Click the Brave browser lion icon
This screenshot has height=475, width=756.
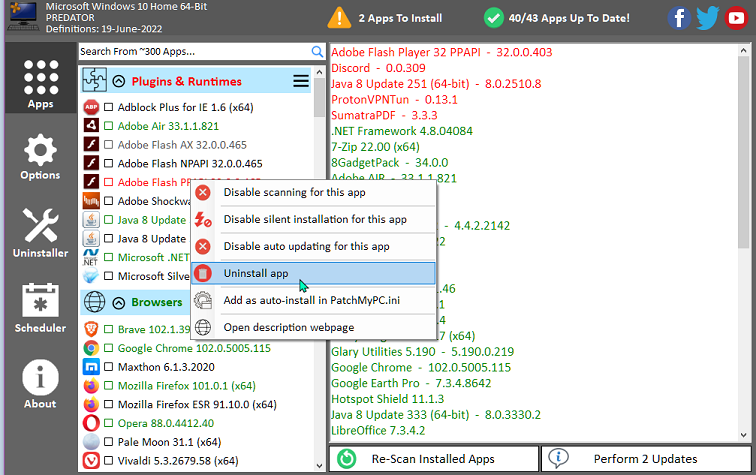[91, 329]
